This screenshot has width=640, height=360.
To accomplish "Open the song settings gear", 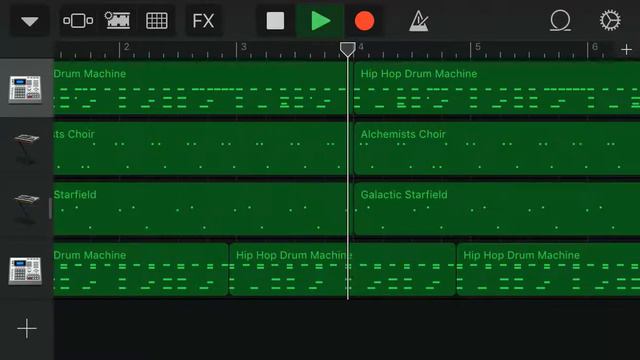I will (610, 20).
